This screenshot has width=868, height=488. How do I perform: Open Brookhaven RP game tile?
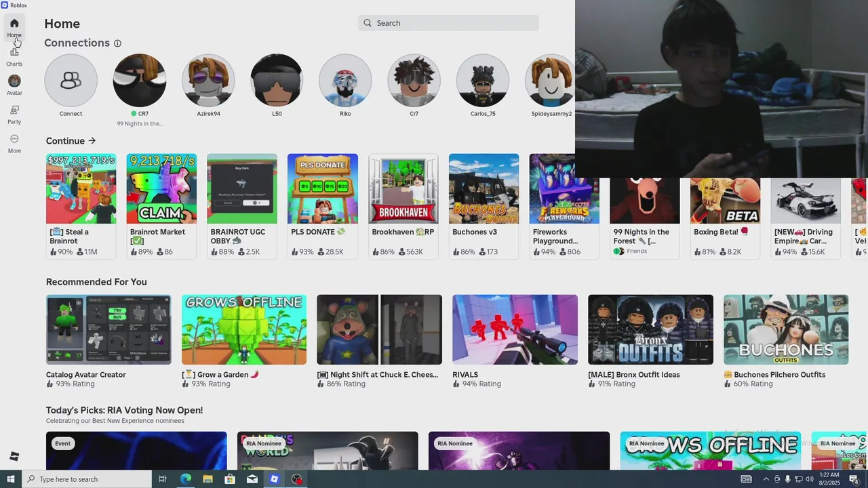click(403, 205)
